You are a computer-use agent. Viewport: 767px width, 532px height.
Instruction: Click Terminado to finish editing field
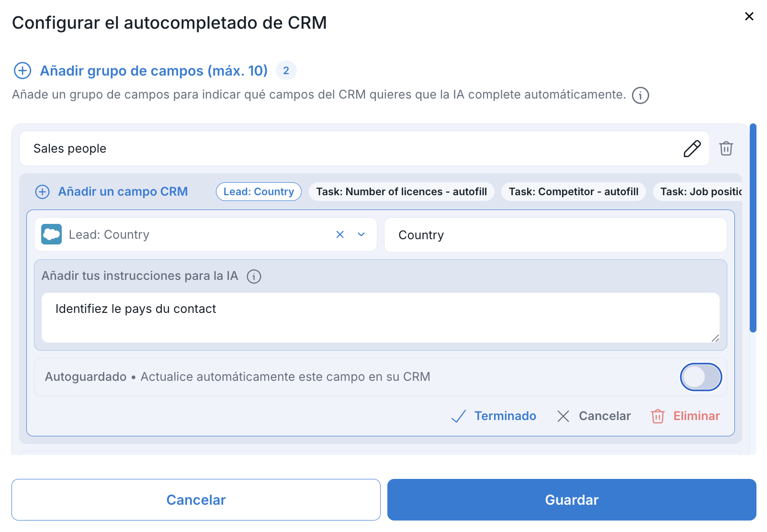pos(494,416)
